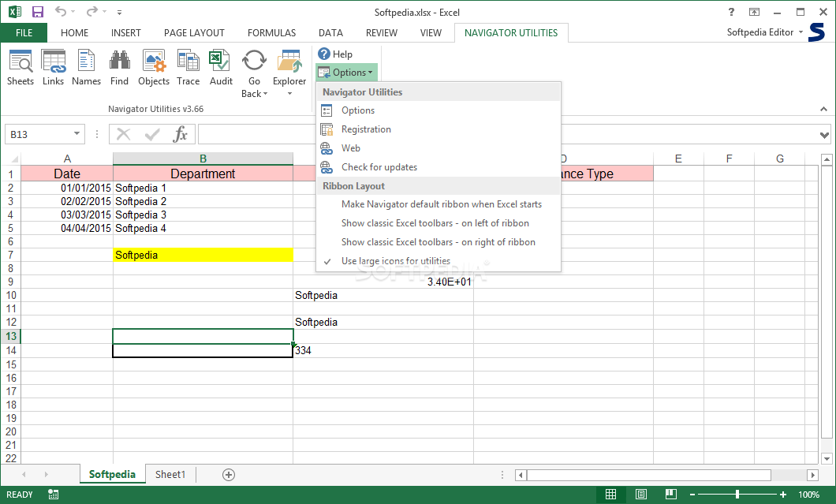Show classic Excel toolbars on right of ribbon
This screenshot has width=836, height=504.
(x=439, y=242)
